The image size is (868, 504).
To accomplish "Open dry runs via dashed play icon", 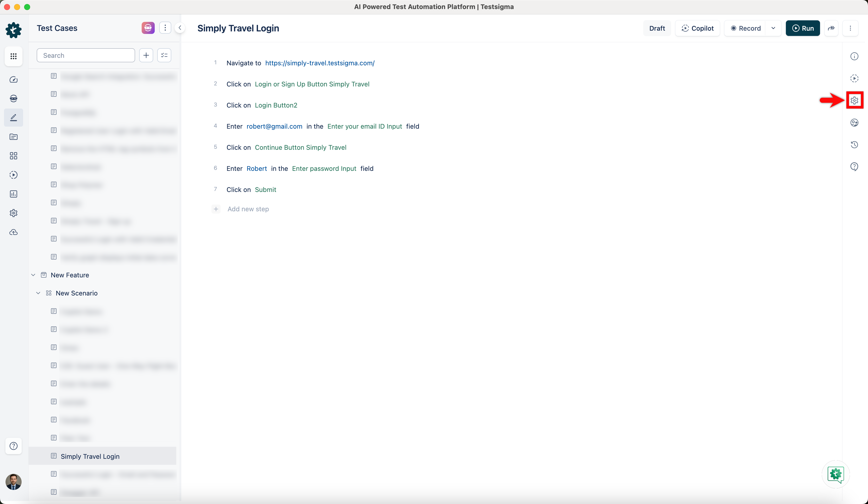I will coord(13,175).
